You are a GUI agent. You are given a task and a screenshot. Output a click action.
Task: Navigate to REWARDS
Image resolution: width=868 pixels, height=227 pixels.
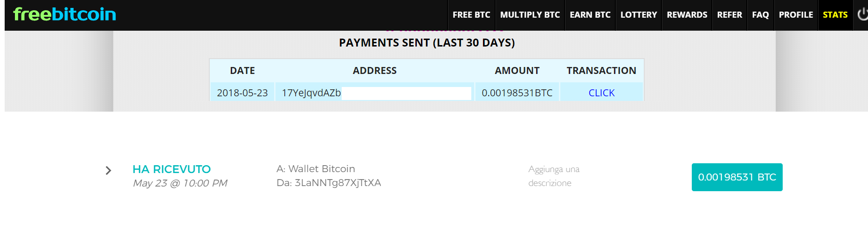tap(687, 15)
